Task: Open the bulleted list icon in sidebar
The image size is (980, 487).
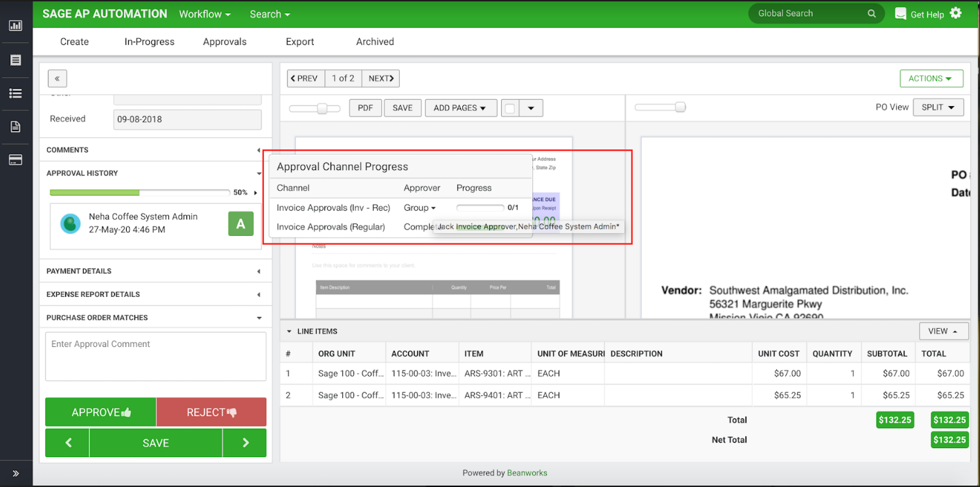Action: (x=15, y=94)
